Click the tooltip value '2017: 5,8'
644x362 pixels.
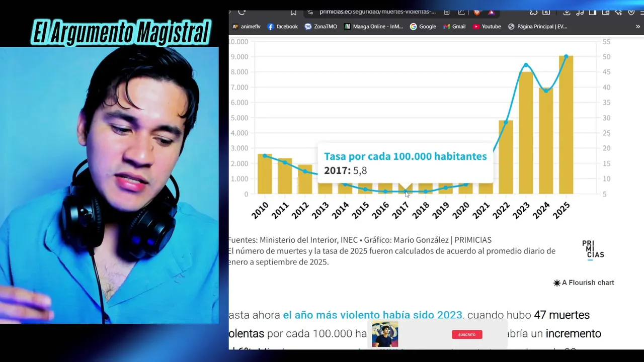point(345,170)
